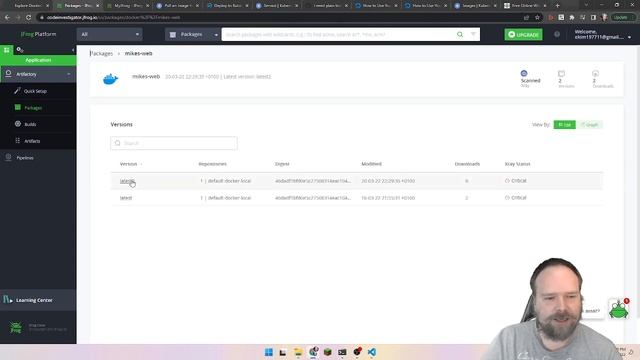The image size is (640, 360).
Task: Open Windows Start menu
Action: [269, 352]
